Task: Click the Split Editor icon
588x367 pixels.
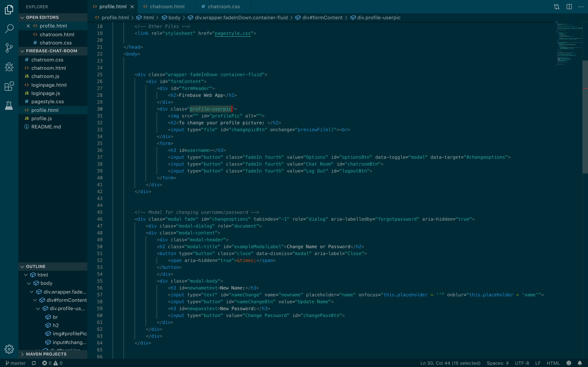Action: 569,7
